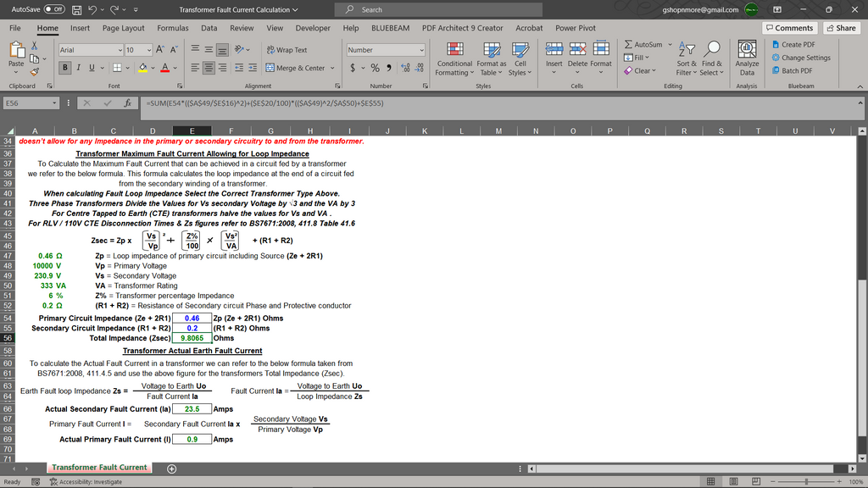This screenshot has width=868, height=488.
Task: Click the Analyze Data icon
Action: point(747,58)
